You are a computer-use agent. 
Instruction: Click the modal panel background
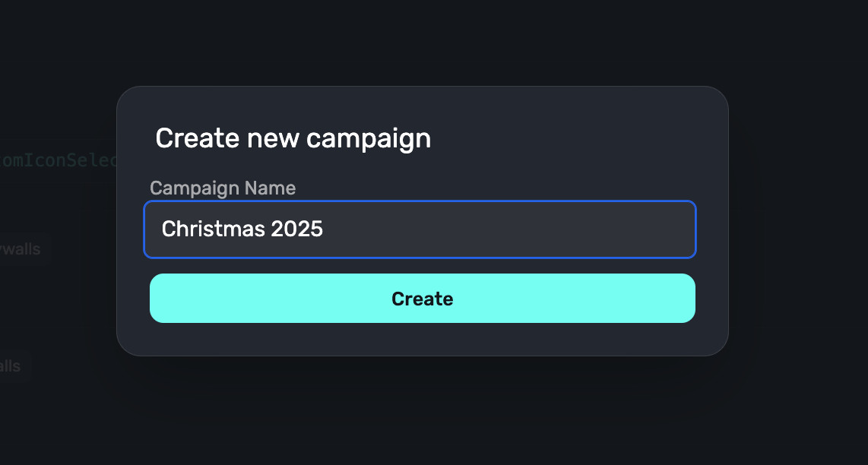click(423, 338)
